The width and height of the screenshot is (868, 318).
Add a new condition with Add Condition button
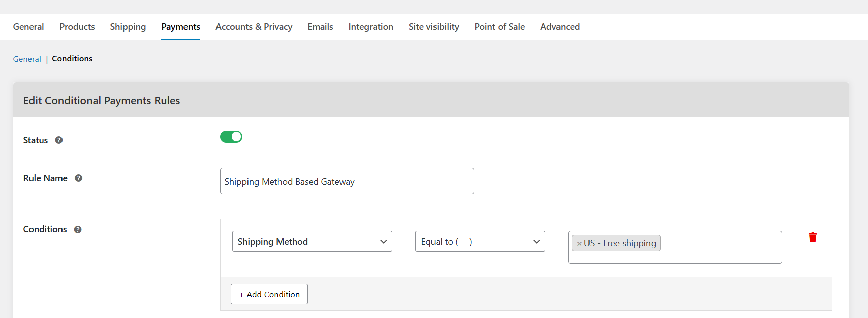click(269, 294)
